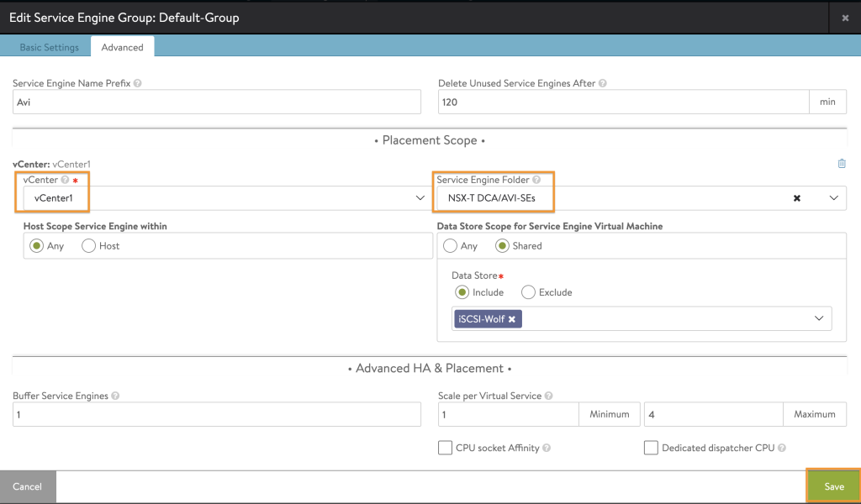Choose Include for Data Store
This screenshot has height=504, width=861.
click(462, 292)
